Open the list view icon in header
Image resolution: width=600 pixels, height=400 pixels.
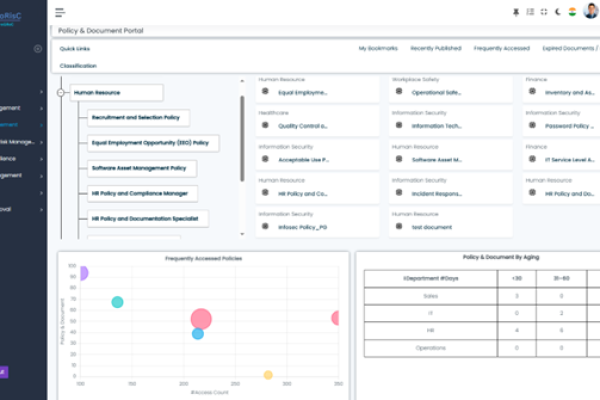529,12
